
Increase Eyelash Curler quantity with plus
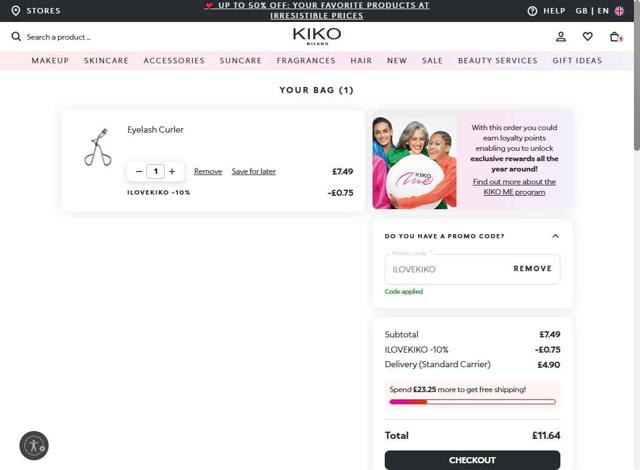pyautogui.click(x=172, y=171)
